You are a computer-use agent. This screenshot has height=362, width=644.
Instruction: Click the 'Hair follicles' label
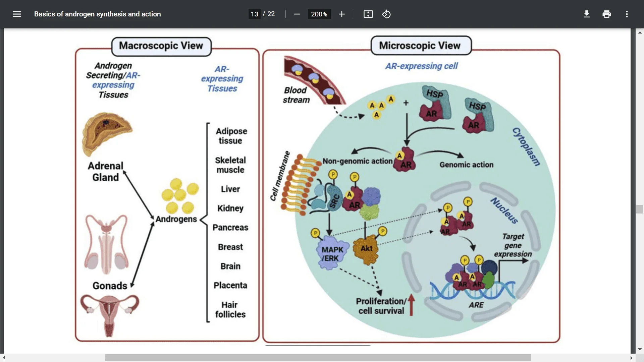coord(230,310)
